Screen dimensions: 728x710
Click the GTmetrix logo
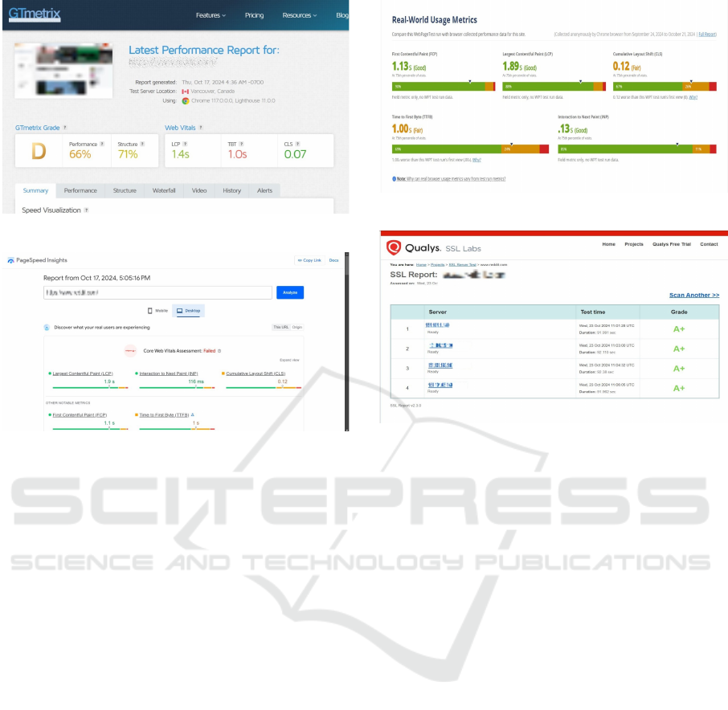[x=35, y=14]
